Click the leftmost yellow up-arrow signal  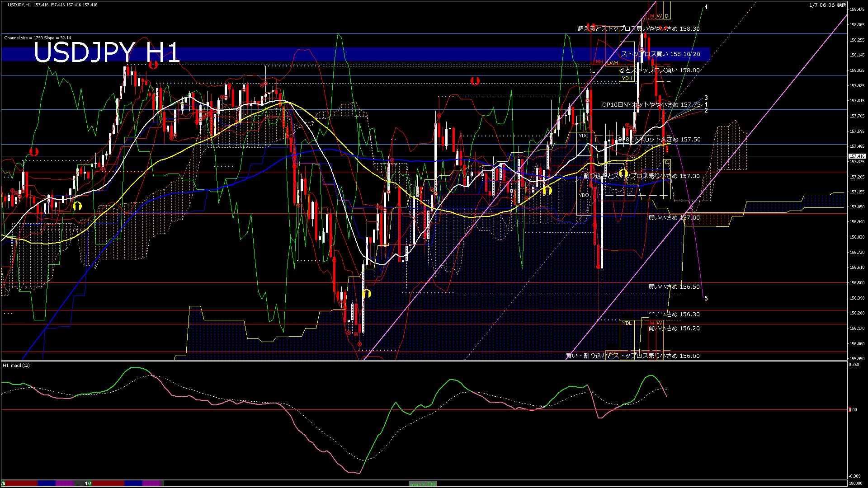(77, 206)
